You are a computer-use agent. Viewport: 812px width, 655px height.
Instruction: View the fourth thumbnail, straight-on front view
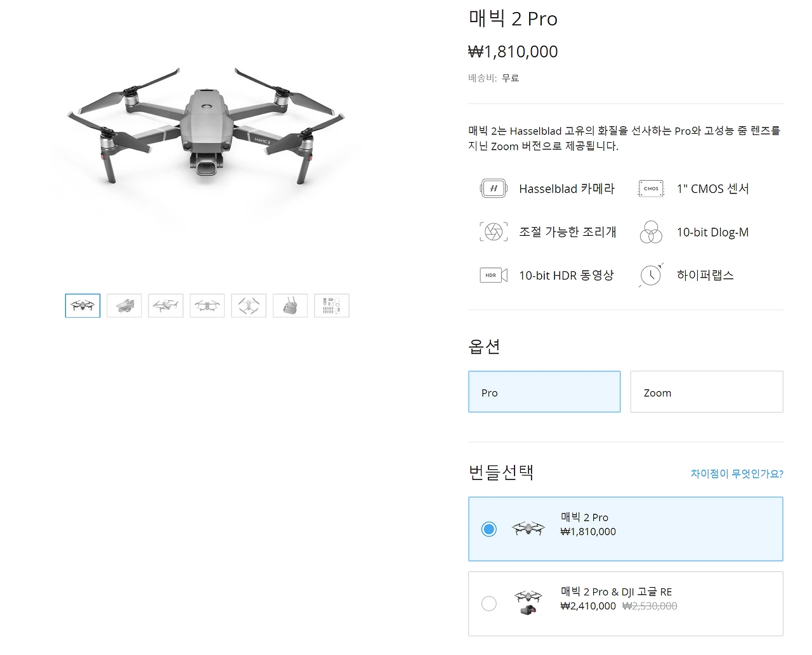[207, 306]
